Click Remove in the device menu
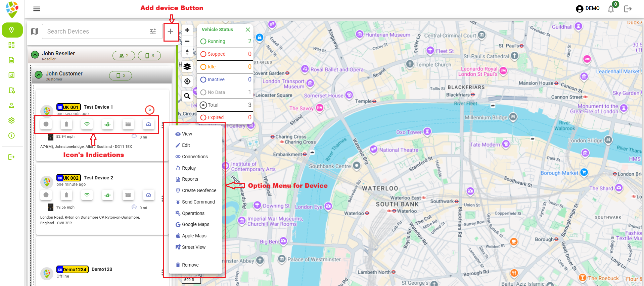The image size is (644, 286). coord(190,265)
